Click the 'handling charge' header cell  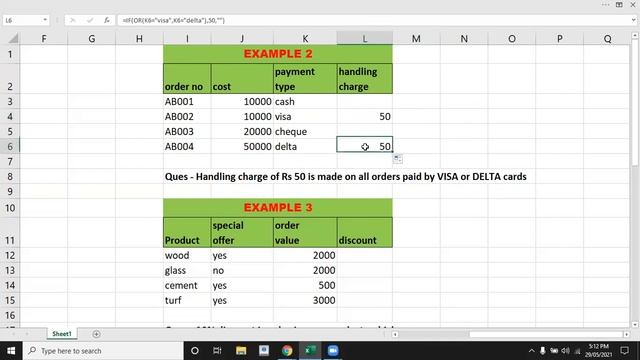coord(364,79)
